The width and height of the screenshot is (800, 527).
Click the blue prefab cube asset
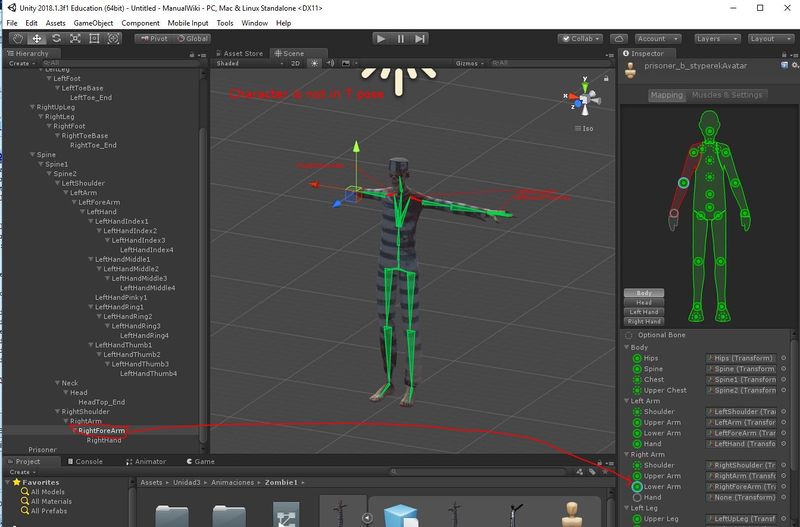(402, 515)
